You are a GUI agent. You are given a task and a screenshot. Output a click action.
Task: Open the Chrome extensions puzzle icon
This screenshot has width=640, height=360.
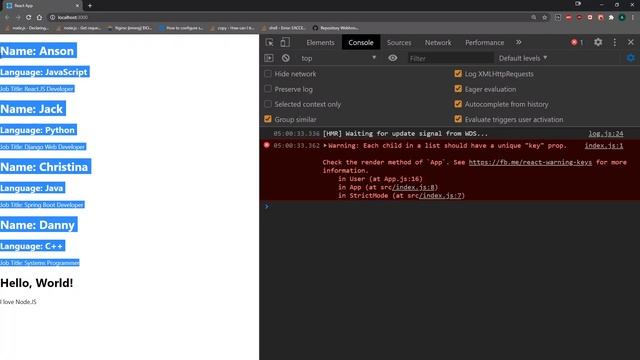pos(611,18)
